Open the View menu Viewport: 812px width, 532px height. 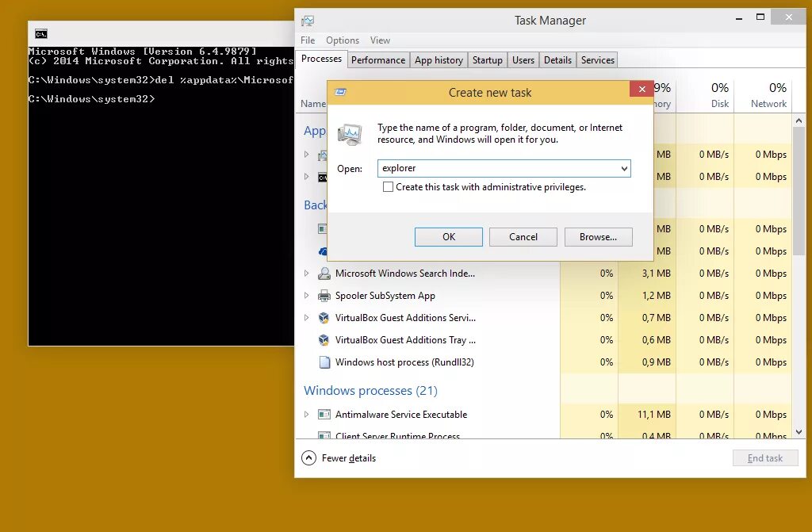(x=380, y=40)
